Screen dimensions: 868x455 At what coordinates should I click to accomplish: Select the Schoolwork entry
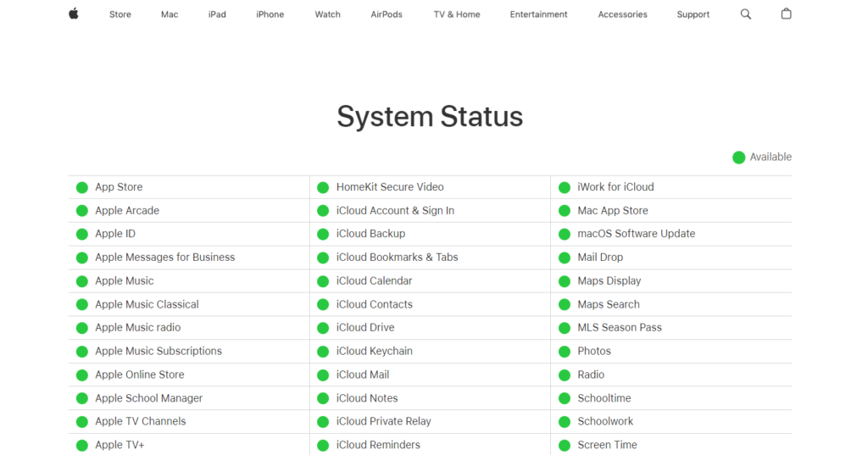click(605, 421)
